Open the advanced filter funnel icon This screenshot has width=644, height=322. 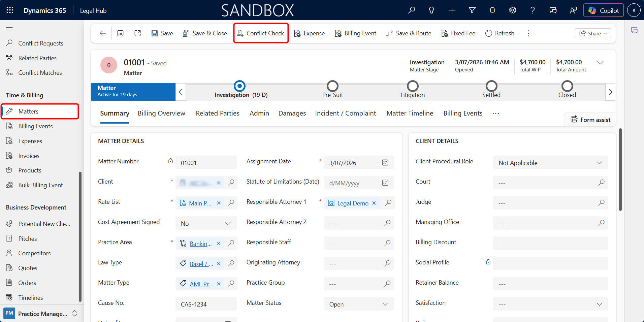[472, 10]
